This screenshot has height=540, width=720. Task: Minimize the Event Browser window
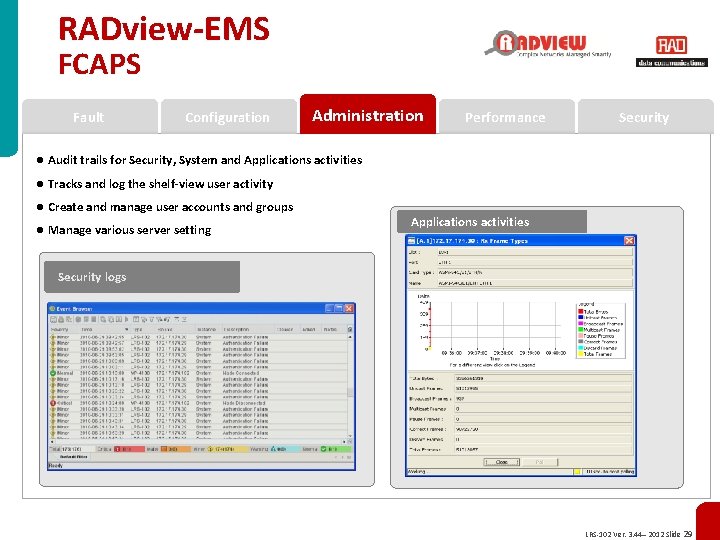click(329, 309)
